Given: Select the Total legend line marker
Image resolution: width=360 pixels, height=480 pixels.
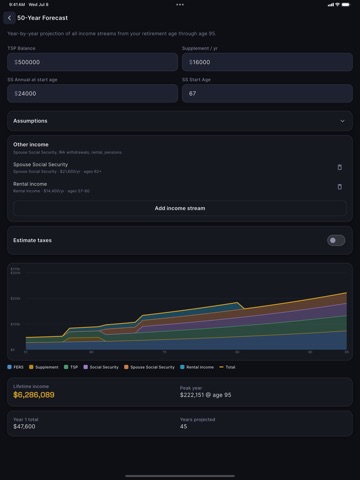Looking at the screenshot, I should [221, 367].
